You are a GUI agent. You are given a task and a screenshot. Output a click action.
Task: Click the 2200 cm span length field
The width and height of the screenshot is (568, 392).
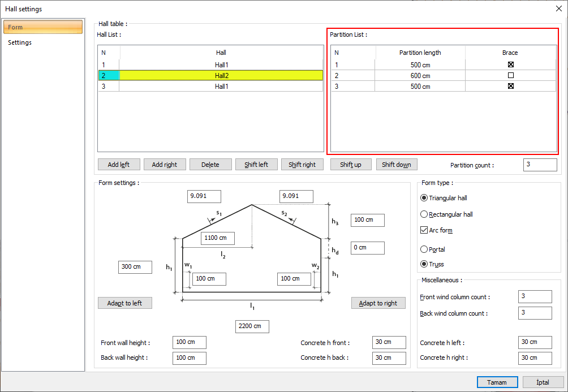click(252, 326)
